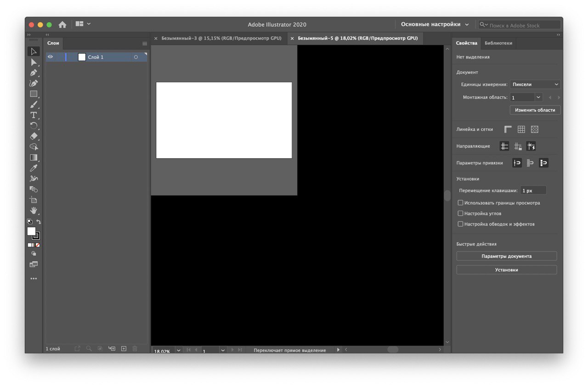
Task: Create a new layer in the Layers panel
Action: click(124, 349)
